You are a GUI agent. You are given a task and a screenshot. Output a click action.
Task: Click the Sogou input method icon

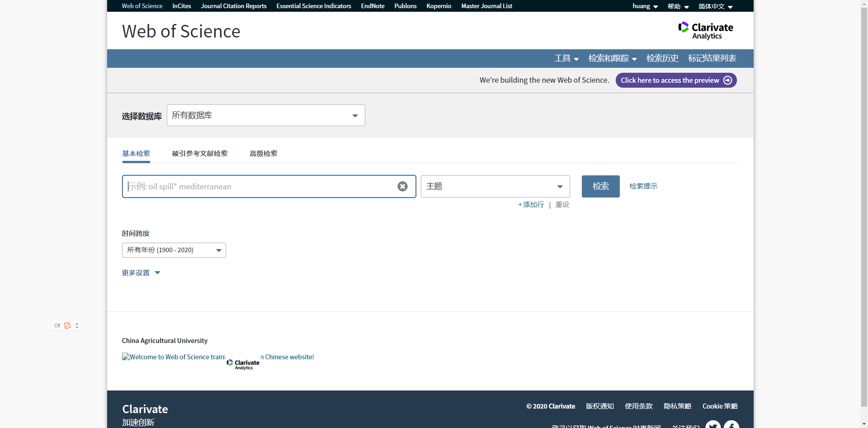tap(67, 325)
